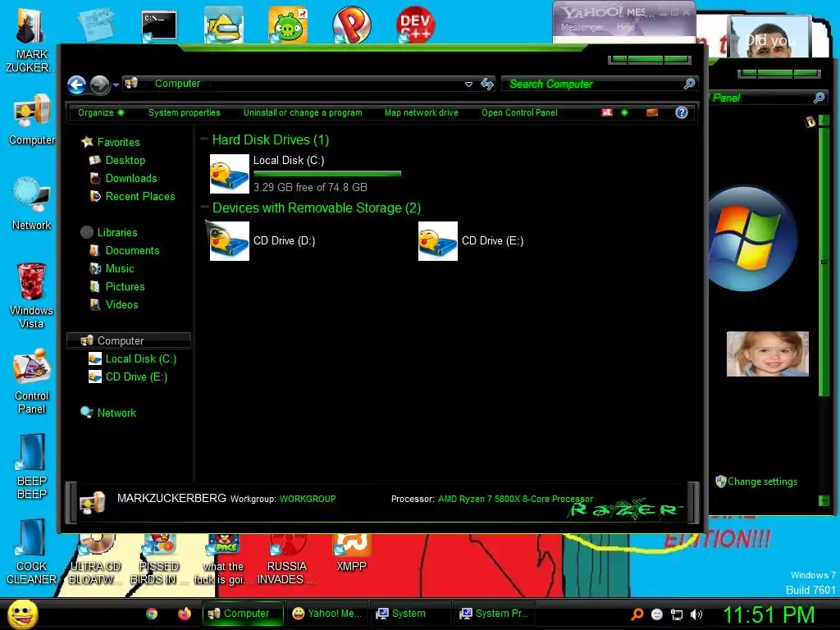Click the child photo thumbnail in System window
Screen dimensions: 840x630
(x=767, y=354)
